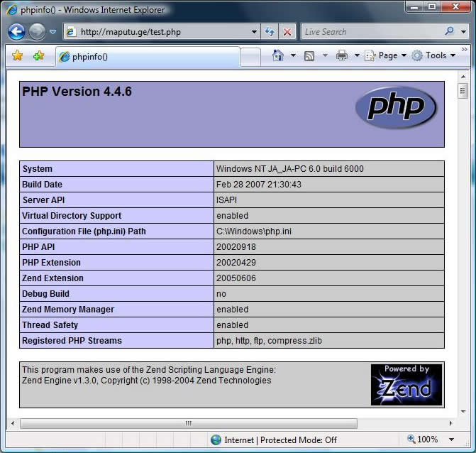Click the Powered by Zend logo
The height and width of the screenshot is (453, 476).
tap(406, 385)
